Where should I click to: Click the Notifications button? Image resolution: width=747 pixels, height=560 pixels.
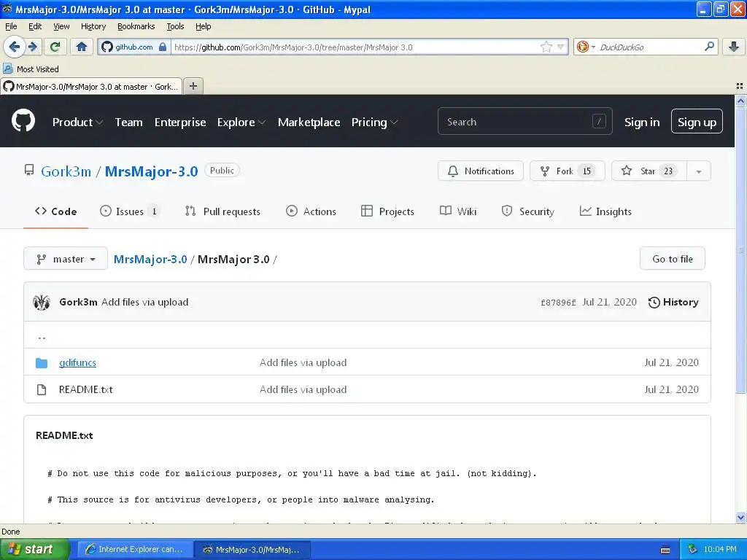coord(481,171)
